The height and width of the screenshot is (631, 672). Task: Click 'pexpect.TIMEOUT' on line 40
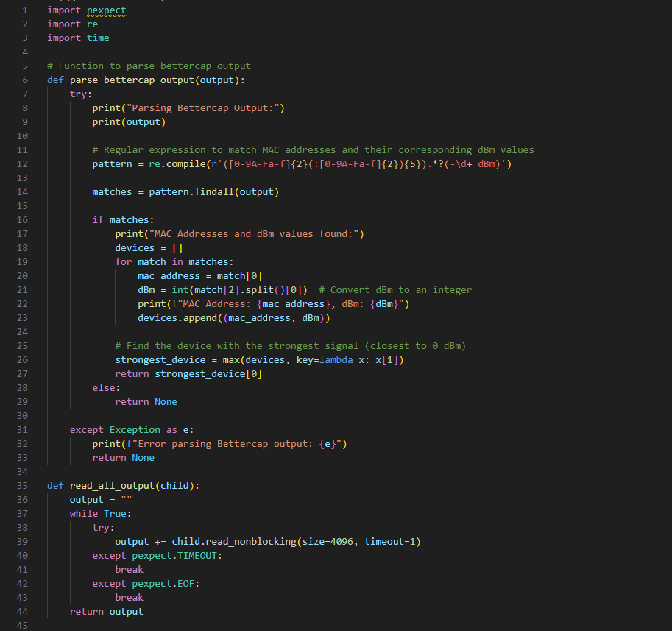(174, 556)
